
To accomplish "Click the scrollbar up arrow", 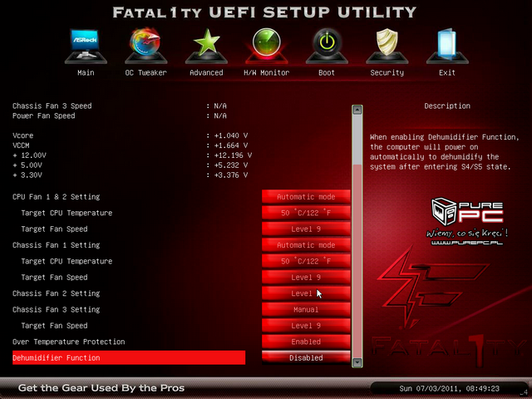I will [357, 110].
